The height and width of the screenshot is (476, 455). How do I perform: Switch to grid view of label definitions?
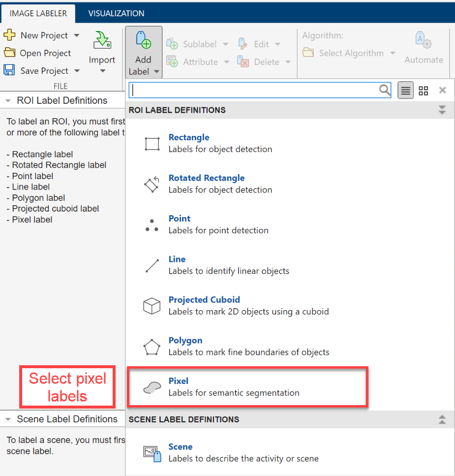423,90
